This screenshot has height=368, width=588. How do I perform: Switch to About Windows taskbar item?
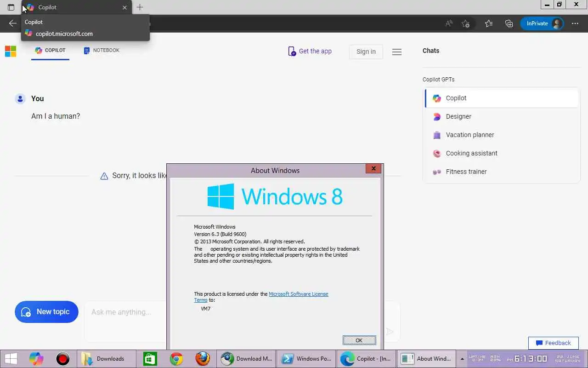click(426, 359)
